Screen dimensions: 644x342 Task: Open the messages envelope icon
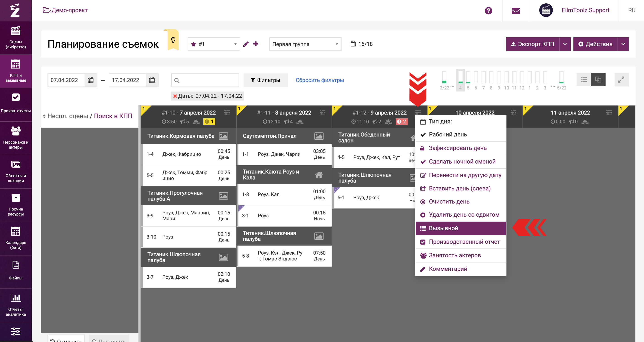point(516,10)
